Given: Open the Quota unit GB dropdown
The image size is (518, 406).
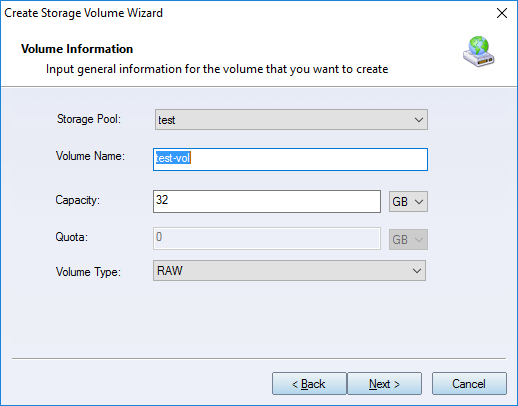Looking at the screenshot, I should [408, 239].
